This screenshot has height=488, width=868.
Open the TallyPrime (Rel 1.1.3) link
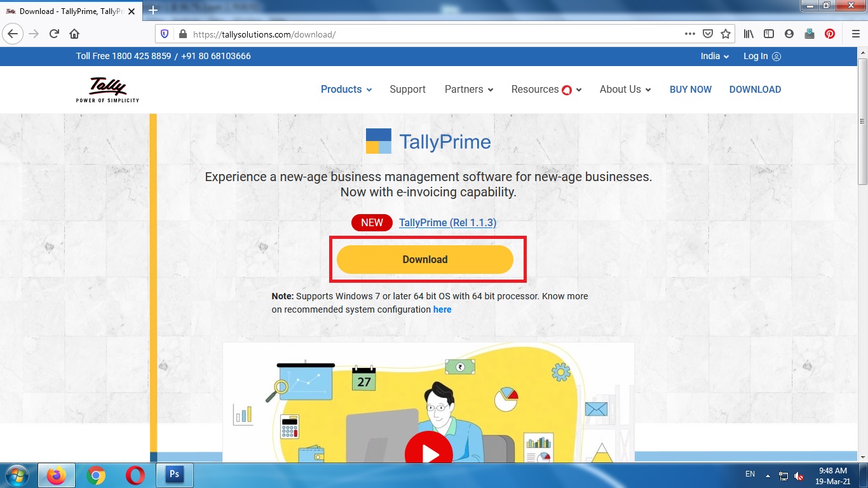click(x=447, y=222)
